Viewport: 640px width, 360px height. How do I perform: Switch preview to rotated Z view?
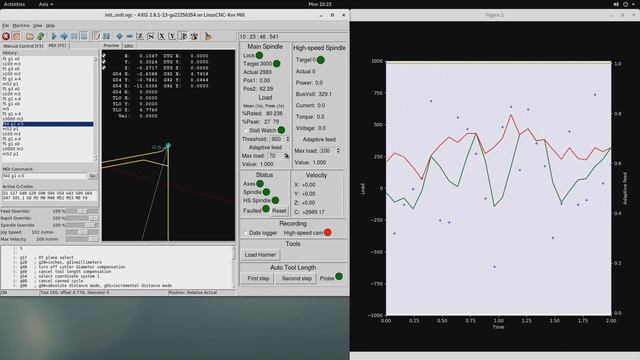151,36
